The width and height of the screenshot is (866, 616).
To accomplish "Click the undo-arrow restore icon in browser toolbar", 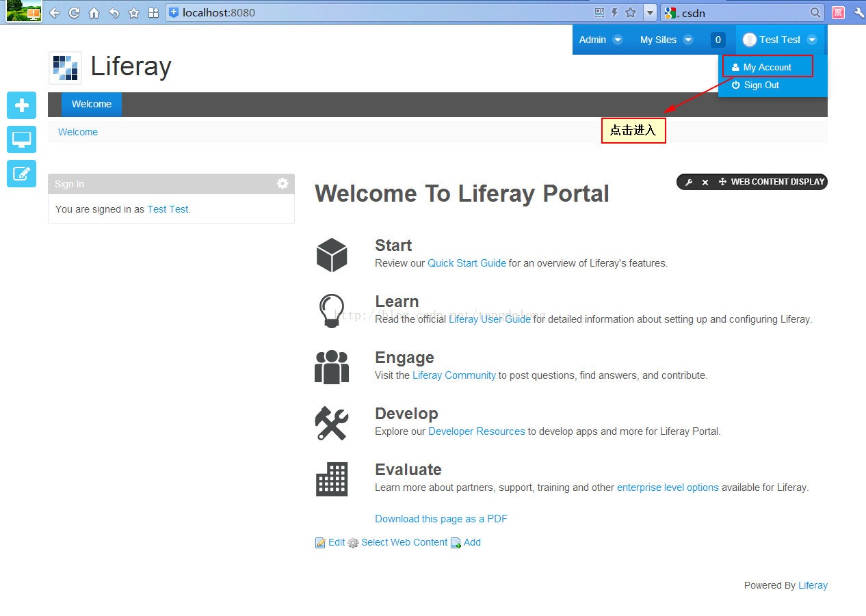I will 114,13.
